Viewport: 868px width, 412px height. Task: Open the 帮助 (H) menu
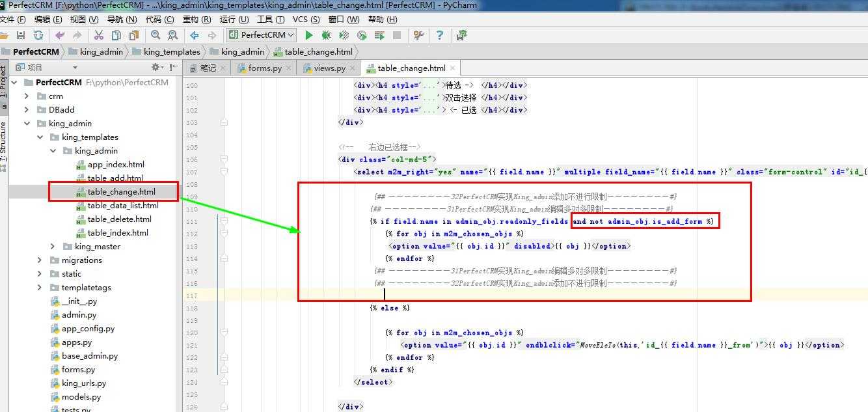tap(384, 20)
